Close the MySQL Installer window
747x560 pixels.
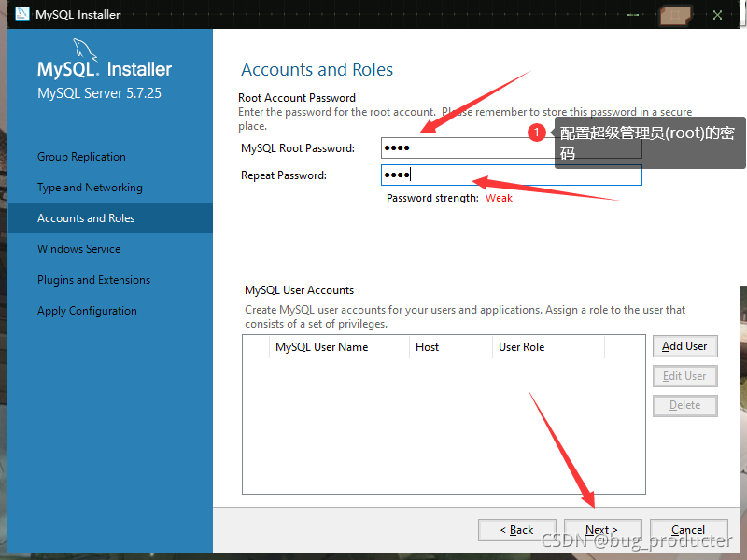(717, 15)
